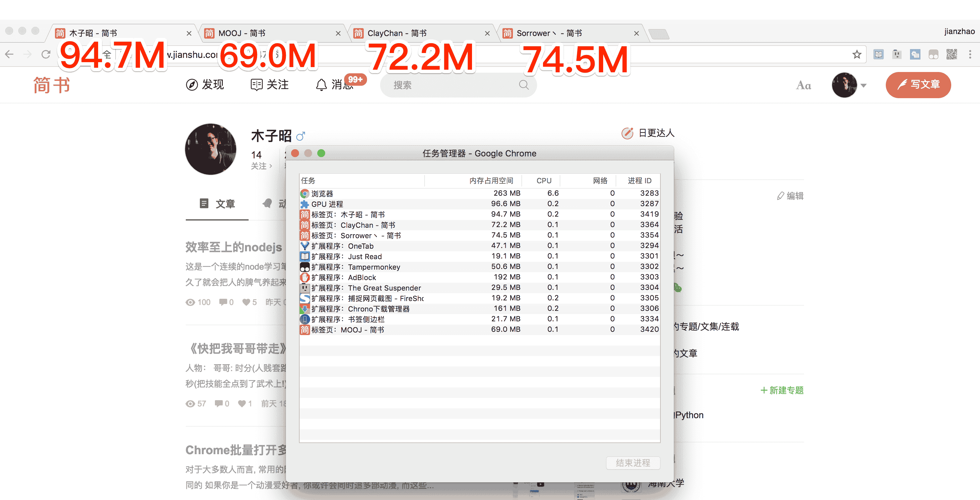Open the Aa font settings icon
This screenshot has width=980, height=500.
pos(803,85)
